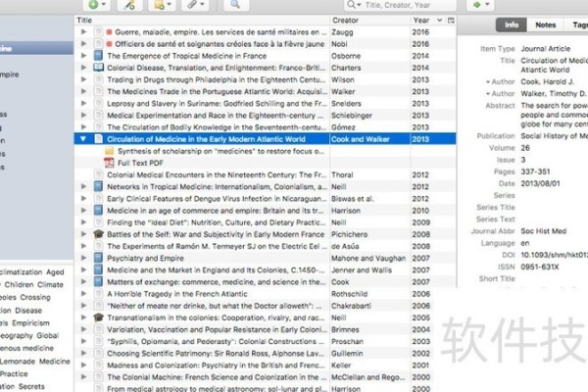The width and height of the screenshot is (588, 392).
Task: Click the New Note toolbar icon
Action: tap(159, 5)
